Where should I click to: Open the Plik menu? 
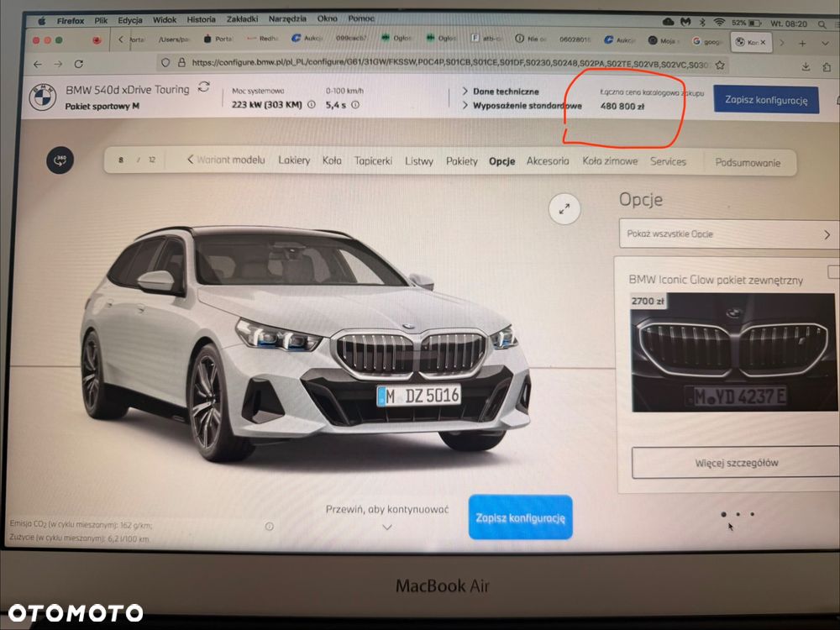[101, 20]
